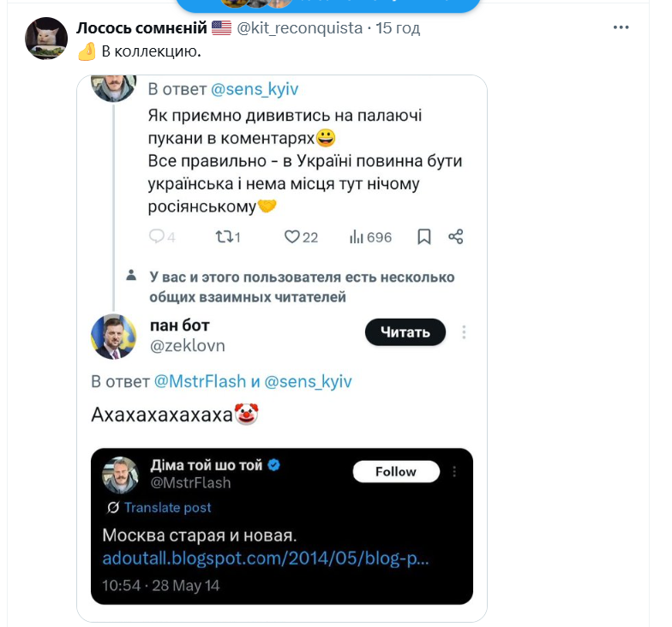Screen dimensions: 672x627
Task: Open the @MstrFlash mention in the reply line
Action: tap(199, 381)
